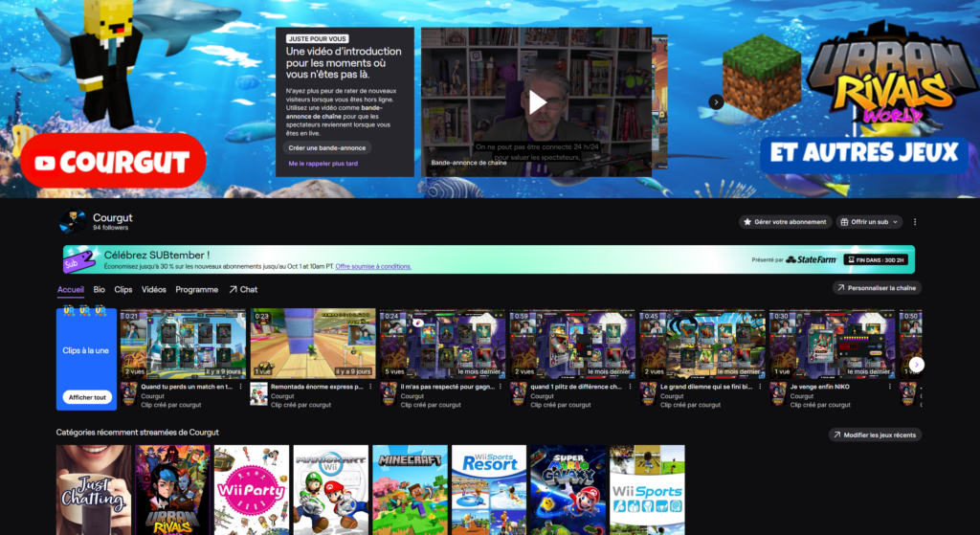Open options for il m'as pas respecté clip
This screenshot has height=535, width=980.
(x=501, y=387)
